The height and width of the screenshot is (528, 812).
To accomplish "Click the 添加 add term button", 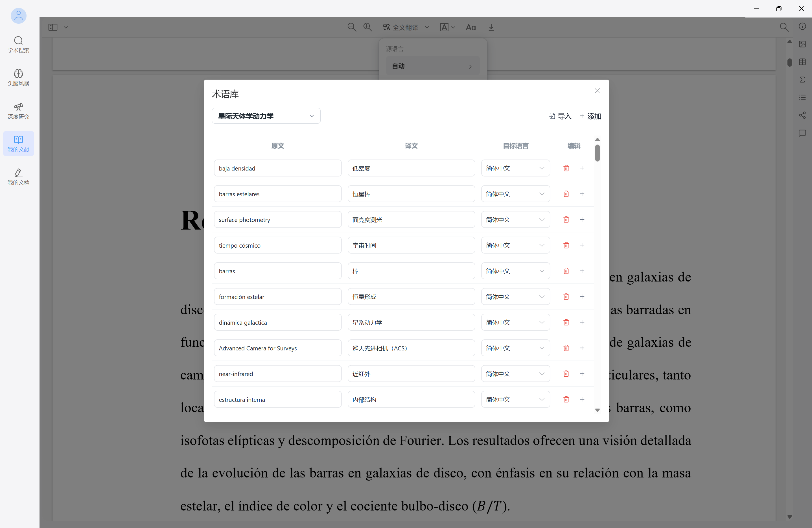I will [590, 116].
